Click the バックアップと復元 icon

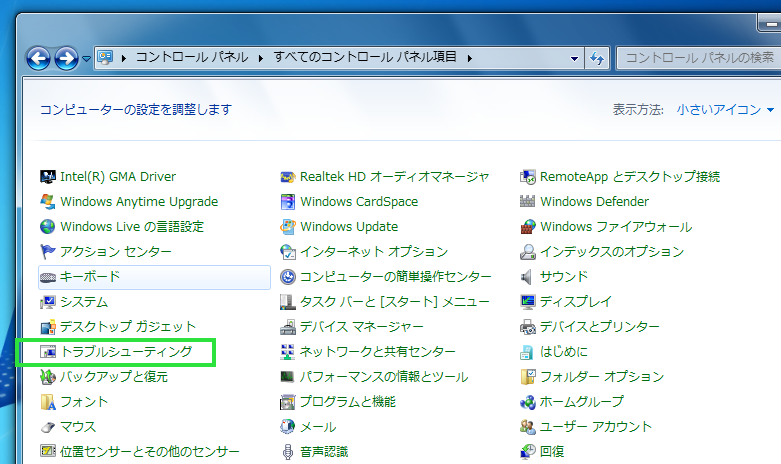(x=48, y=376)
